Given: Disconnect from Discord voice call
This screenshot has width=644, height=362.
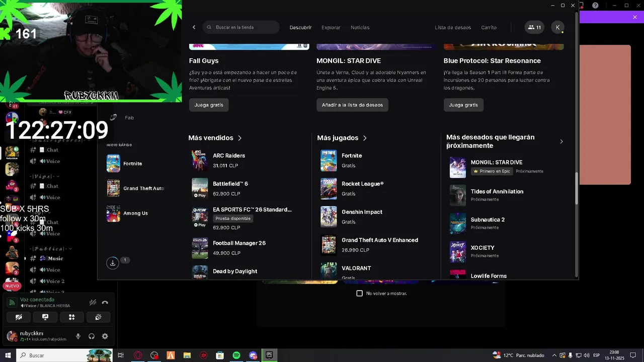Looking at the screenshot, I should click(x=105, y=302).
